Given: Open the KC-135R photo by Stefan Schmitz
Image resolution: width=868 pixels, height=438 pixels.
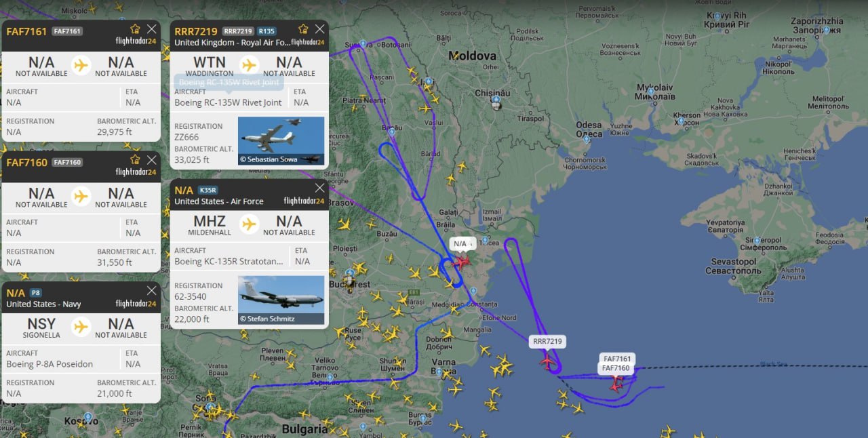Looking at the screenshot, I should 281,300.
